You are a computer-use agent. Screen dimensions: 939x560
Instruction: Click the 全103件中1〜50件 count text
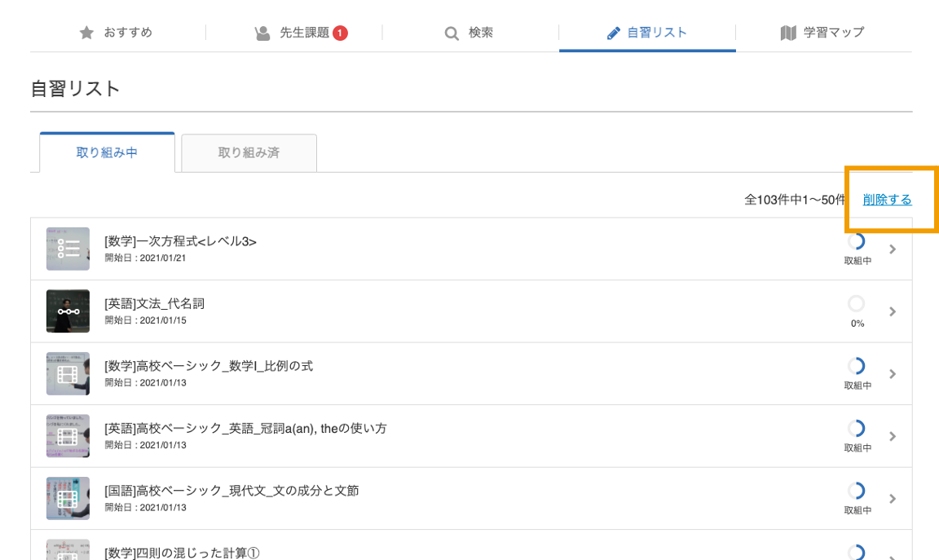point(795,200)
